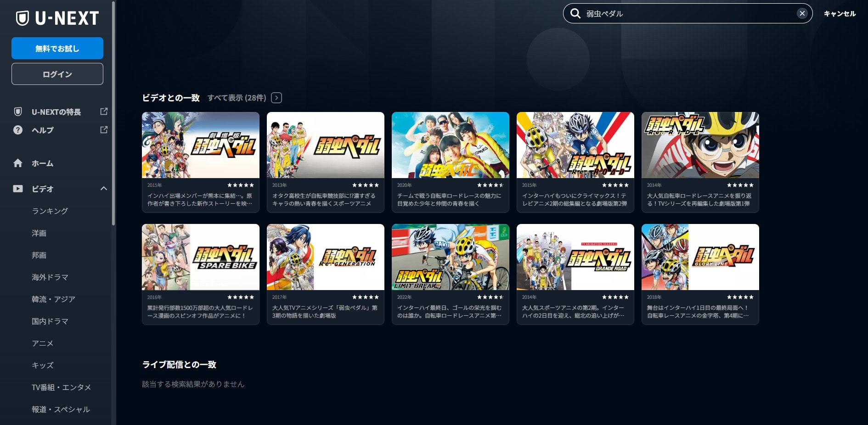Click the U-NEXT logo

point(57,18)
